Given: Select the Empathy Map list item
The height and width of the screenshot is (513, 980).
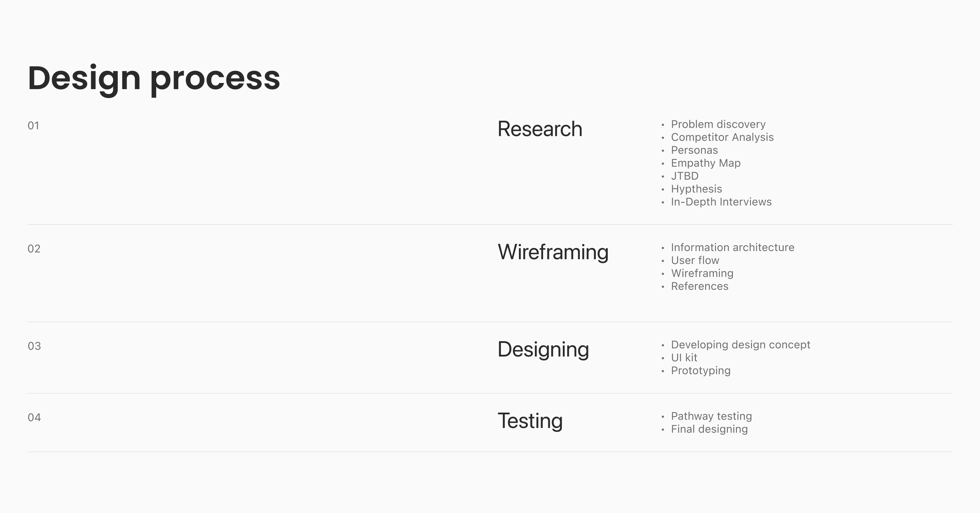Looking at the screenshot, I should pos(705,163).
